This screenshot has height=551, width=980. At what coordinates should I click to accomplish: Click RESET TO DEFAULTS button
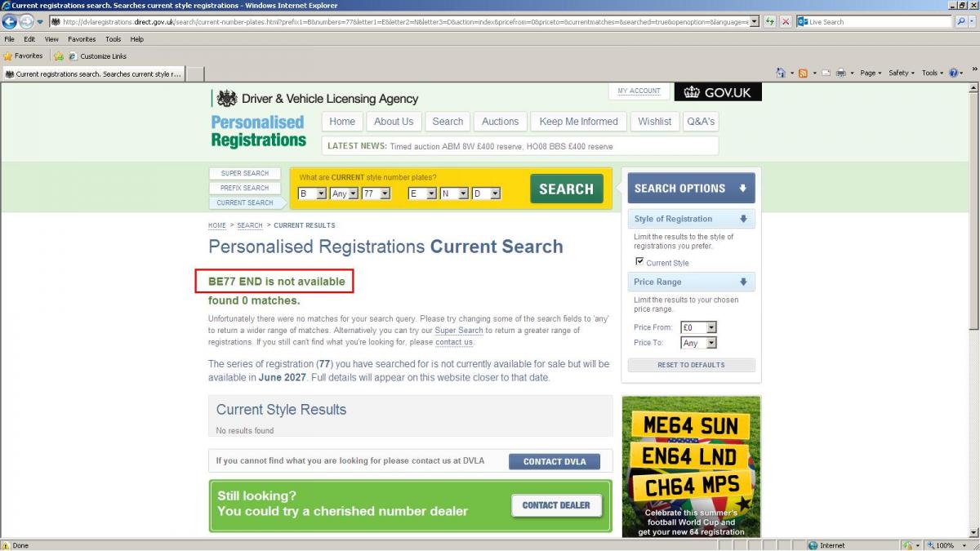691,365
